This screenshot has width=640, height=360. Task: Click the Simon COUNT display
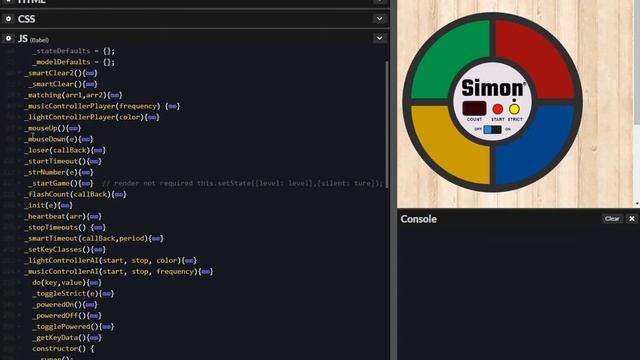(x=474, y=109)
